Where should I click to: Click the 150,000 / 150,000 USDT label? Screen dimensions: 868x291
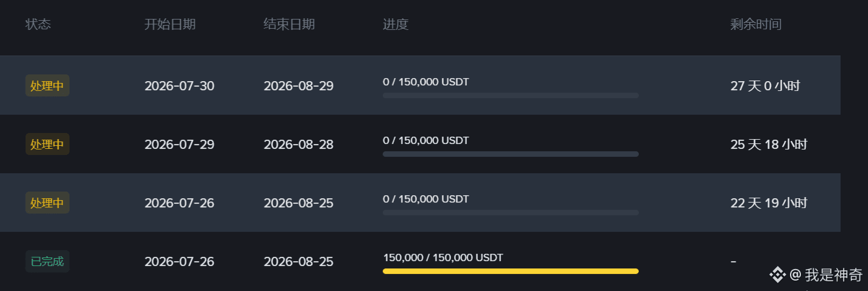443,257
